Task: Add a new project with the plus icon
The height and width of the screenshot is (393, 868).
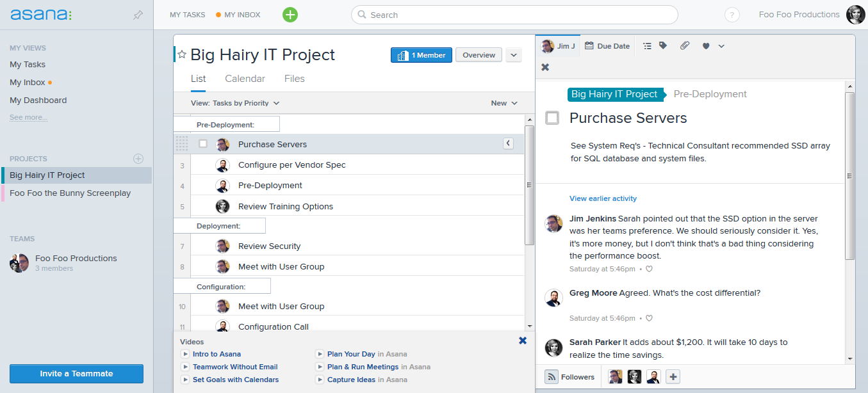Action: (x=138, y=159)
